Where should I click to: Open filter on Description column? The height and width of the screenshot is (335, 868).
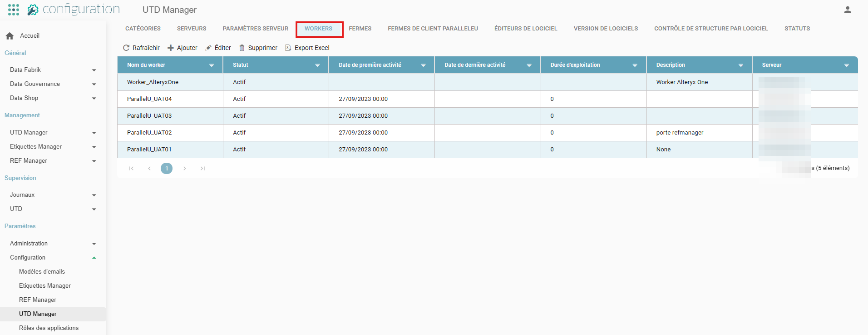(x=741, y=65)
